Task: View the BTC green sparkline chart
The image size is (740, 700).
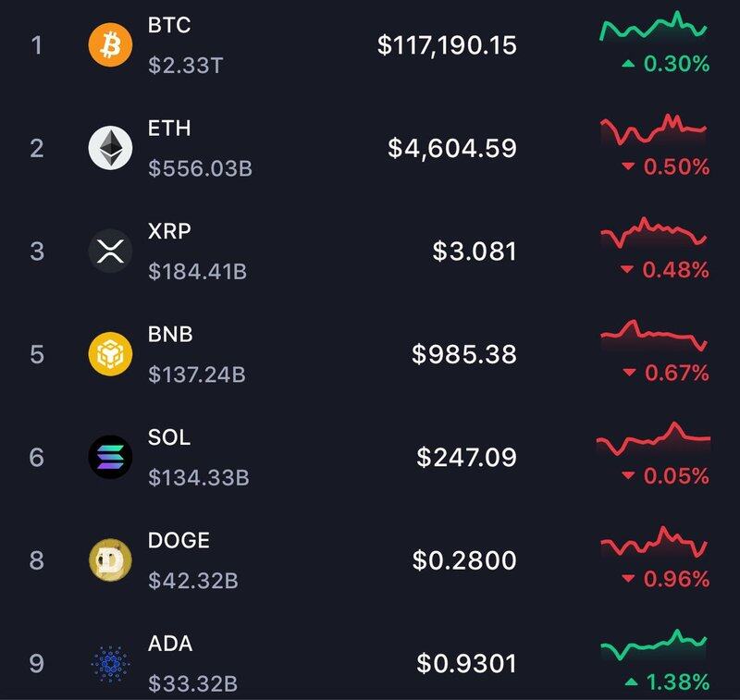Action: (654, 26)
